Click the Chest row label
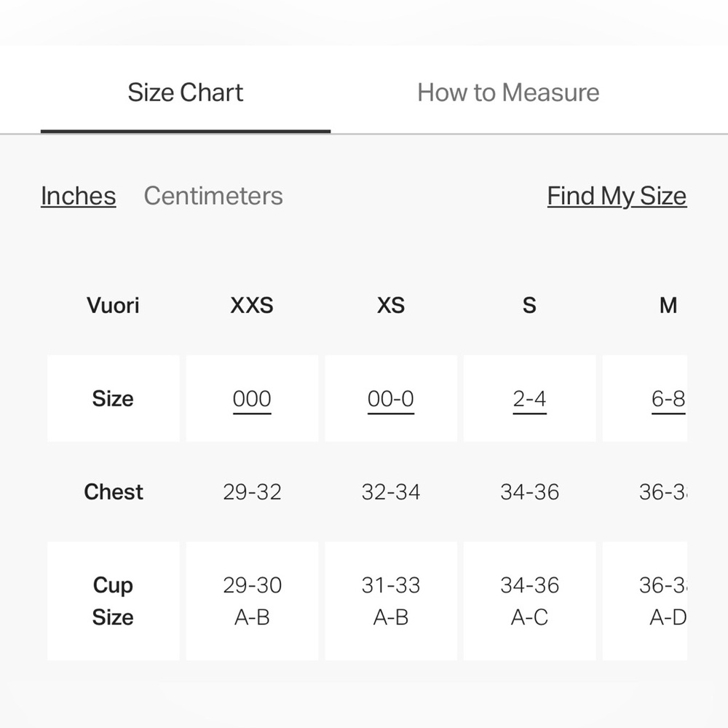The width and height of the screenshot is (728, 728). tap(114, 491)
